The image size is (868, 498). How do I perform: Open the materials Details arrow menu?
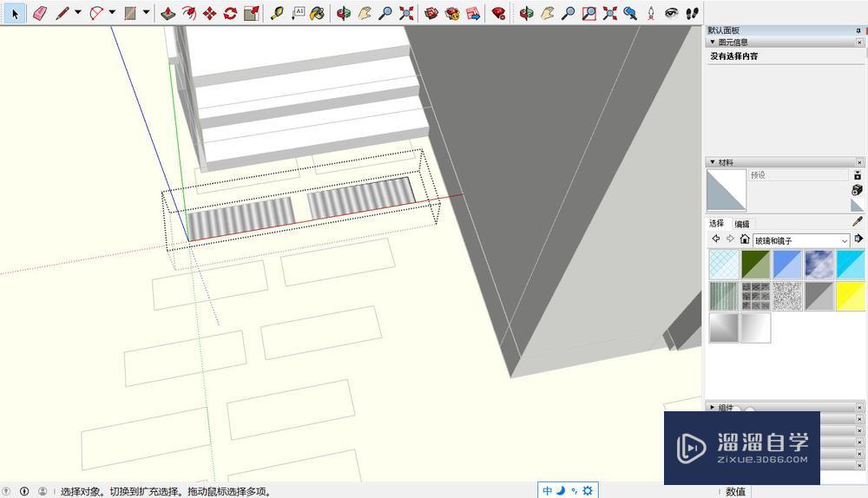pyautogui.click(x=858, y=239)
